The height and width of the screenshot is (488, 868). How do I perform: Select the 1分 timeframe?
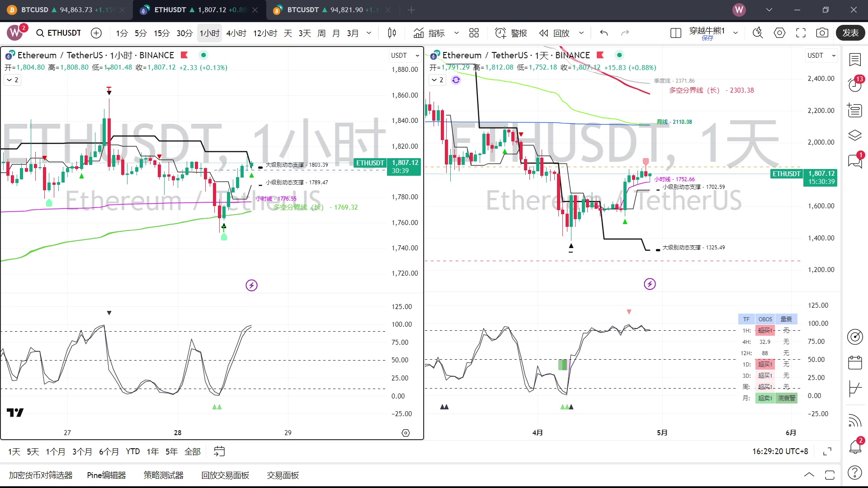coord(122,33)
